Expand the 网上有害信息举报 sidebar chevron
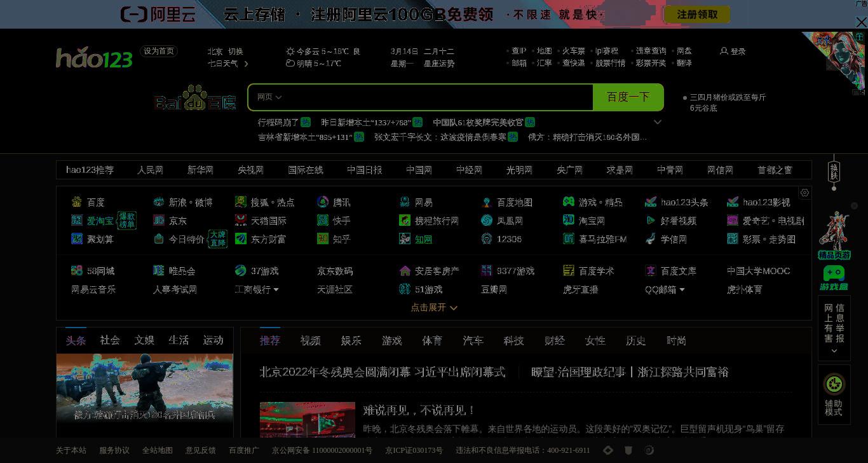 pyautogui.click(x=834, y=351)
